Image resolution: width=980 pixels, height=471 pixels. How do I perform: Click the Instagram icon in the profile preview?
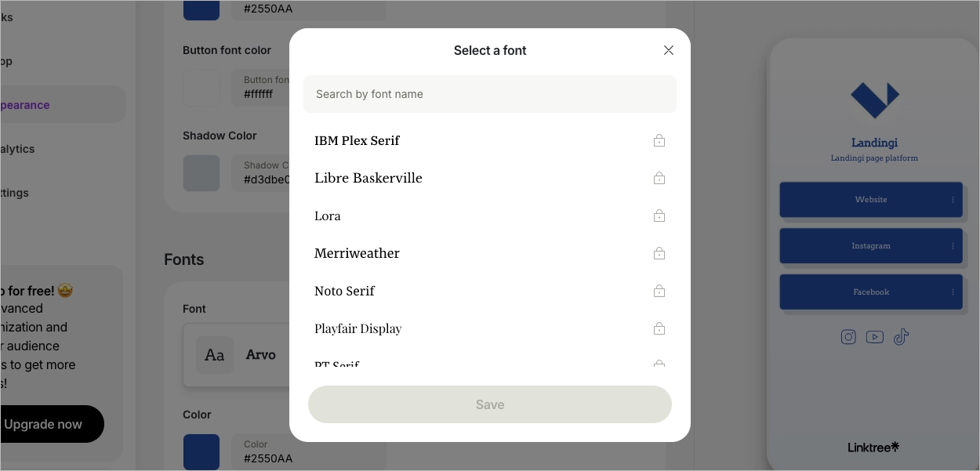(848, 337)
